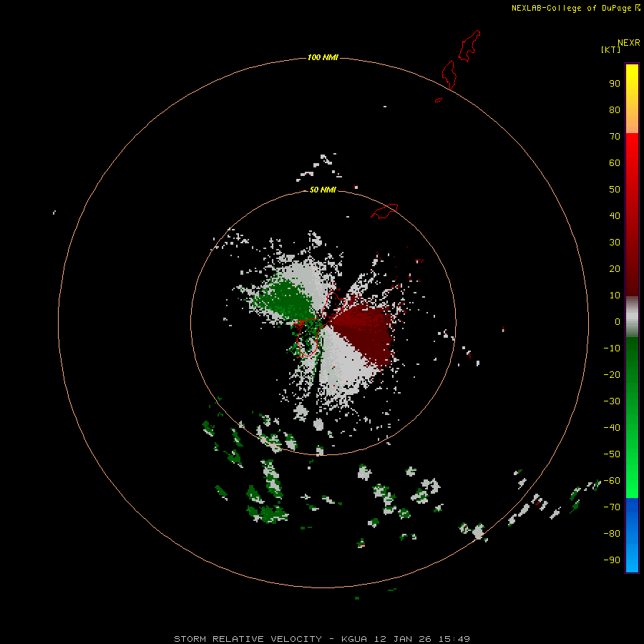The image size is (644, 644).
Task: Click the 90 value on the color scale
Action: pos(615,84)
